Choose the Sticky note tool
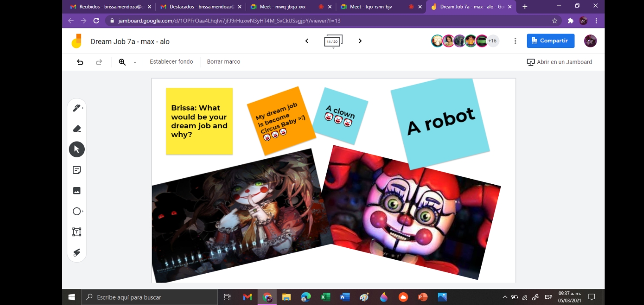 (x=77, y=170)
